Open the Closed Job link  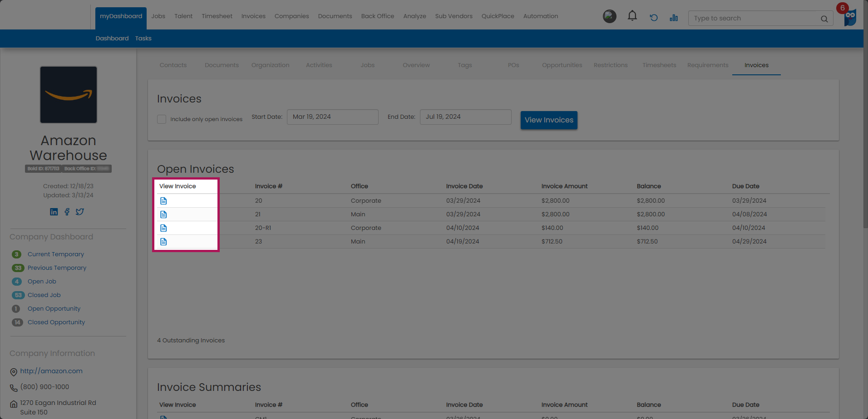[44, 295]
